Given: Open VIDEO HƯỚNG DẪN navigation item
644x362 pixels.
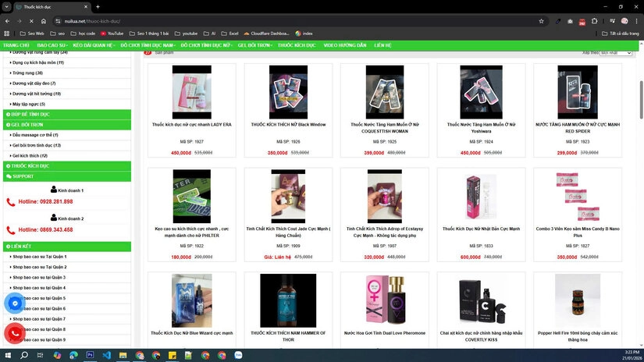Looking at the screenshot, I should coord(344,45).
